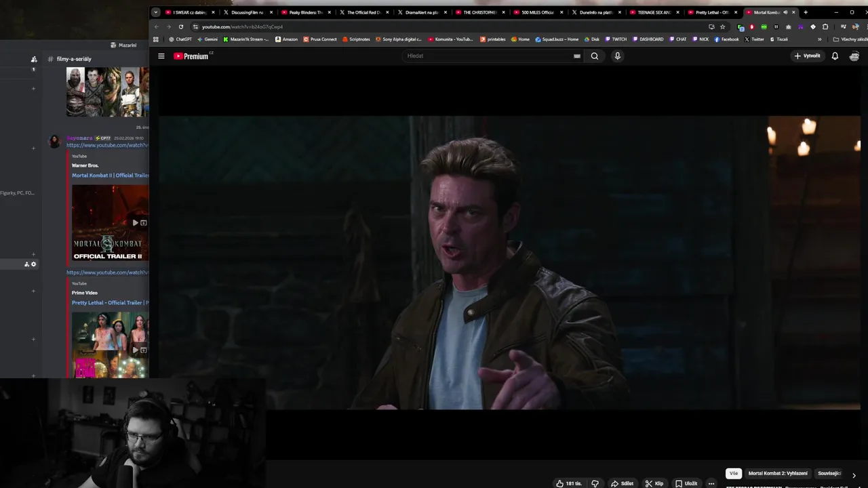
Task: Create a clip with the Klip button
Action: click(654, 483)
